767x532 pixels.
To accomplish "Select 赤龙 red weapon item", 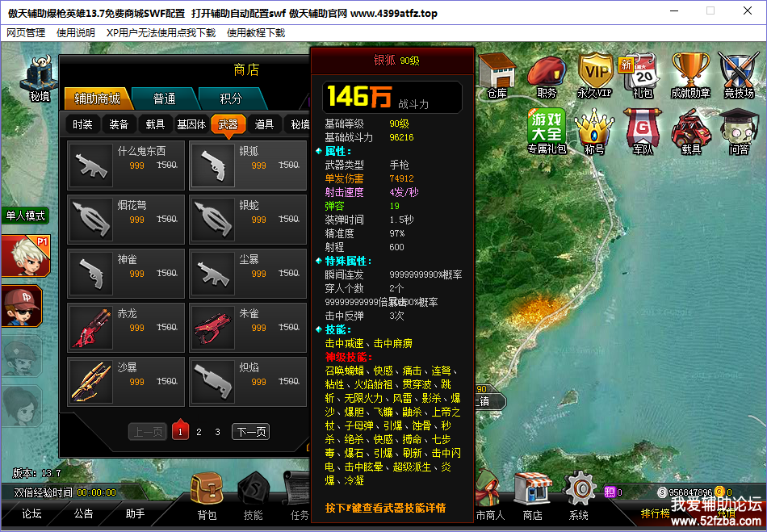I will pos(126,327).
